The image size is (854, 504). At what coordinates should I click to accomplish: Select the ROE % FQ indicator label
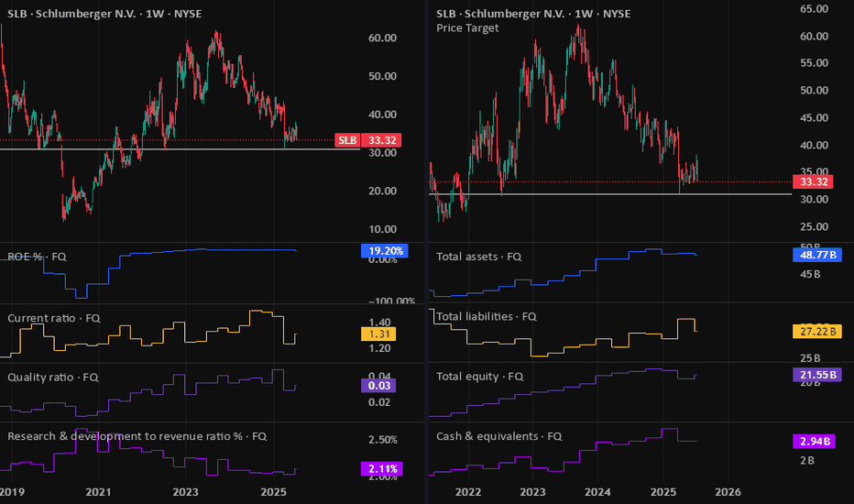pyautogui.click(x=37, y=256)
